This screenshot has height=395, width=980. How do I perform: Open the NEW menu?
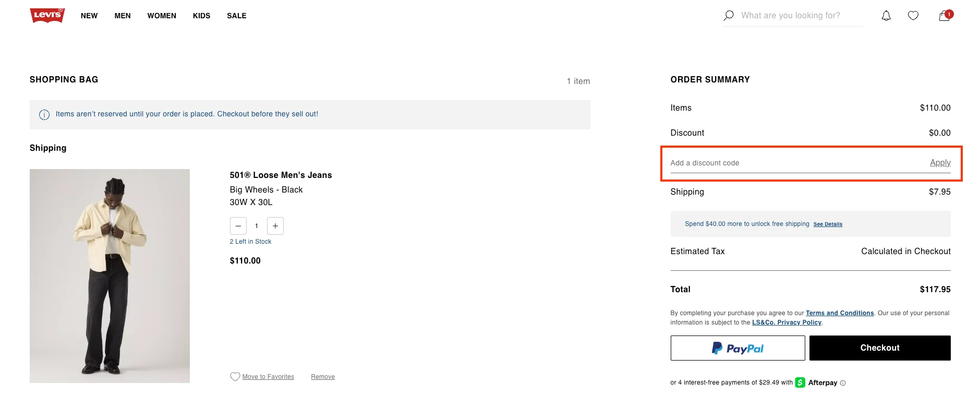point(89,16)
